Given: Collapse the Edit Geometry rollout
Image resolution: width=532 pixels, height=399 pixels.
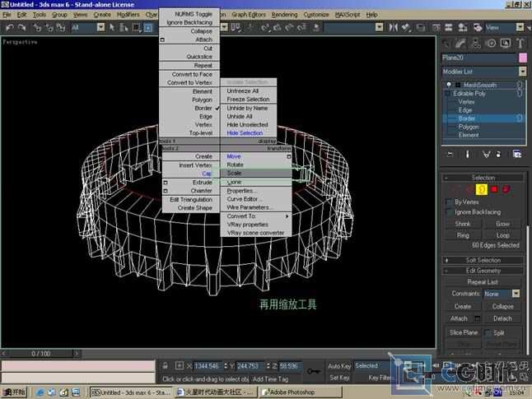Looking at the screenshot, I should click(x=483, y=271).
